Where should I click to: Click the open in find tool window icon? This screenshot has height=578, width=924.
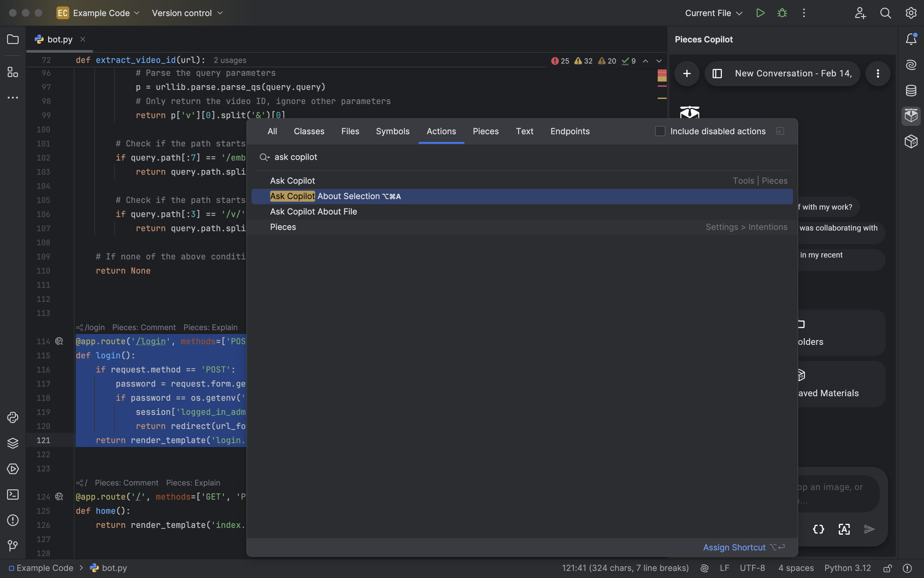780,131
